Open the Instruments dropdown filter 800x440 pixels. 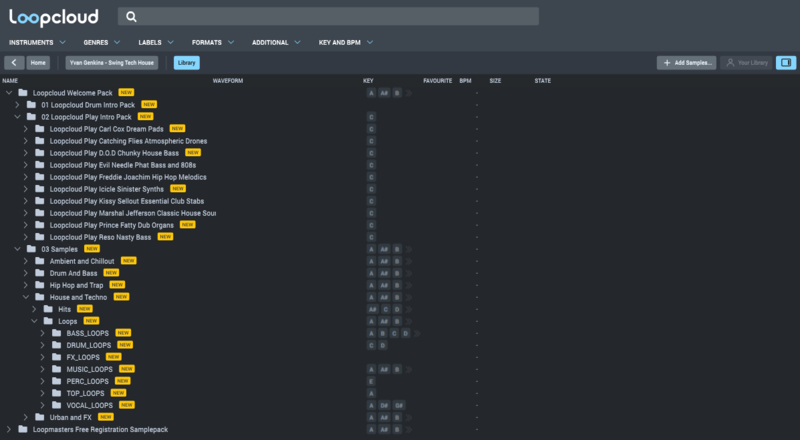(x=37, y=42)
